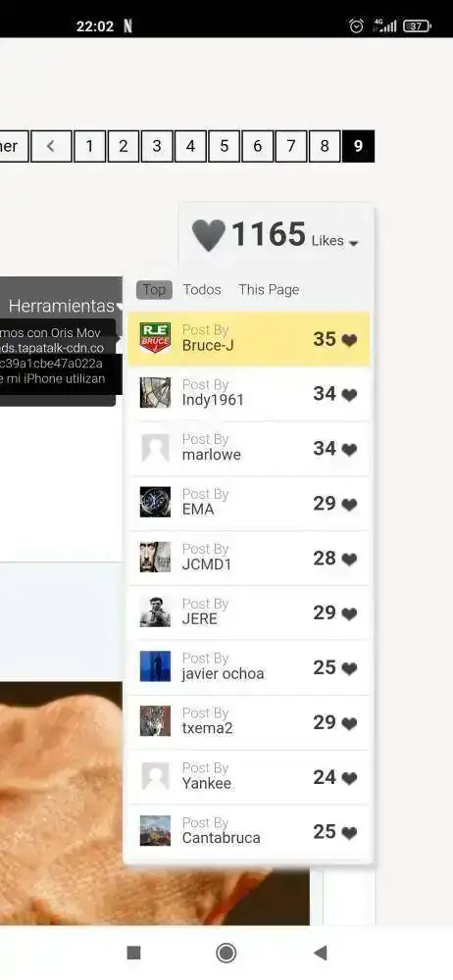Open the Herramientas dropdown menu
The height and width of the screenshot is (980, 453).
(62, 306)
